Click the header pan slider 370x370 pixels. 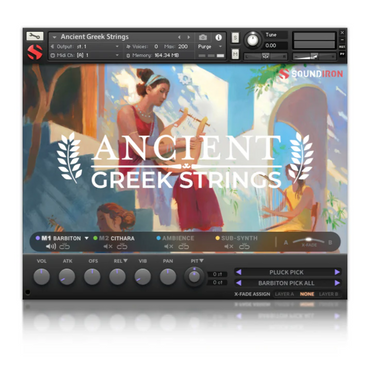tap(265, 56)
